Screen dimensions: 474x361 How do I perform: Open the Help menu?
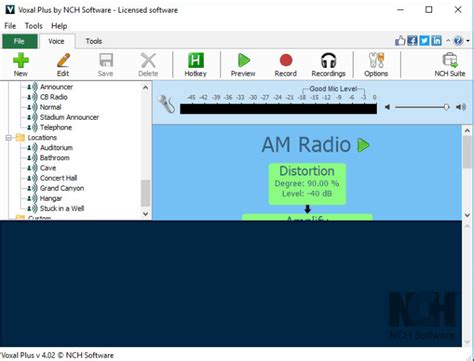click(59, 26)
